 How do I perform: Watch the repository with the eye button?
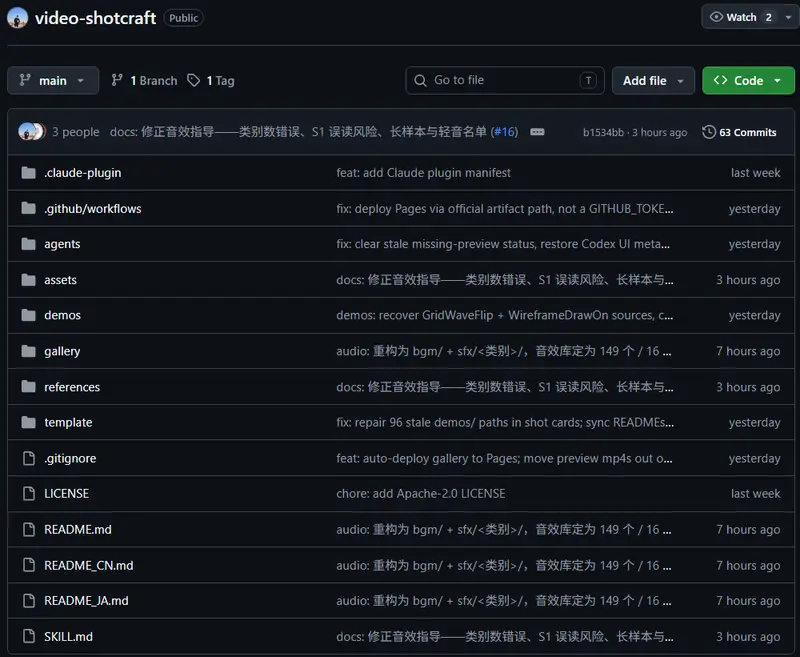click(x=740, y=17)
